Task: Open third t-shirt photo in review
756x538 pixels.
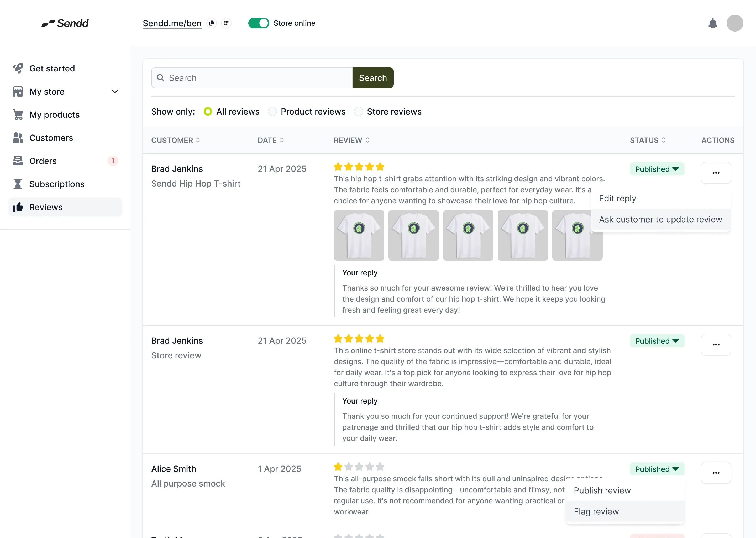Action: click(468, 235)
